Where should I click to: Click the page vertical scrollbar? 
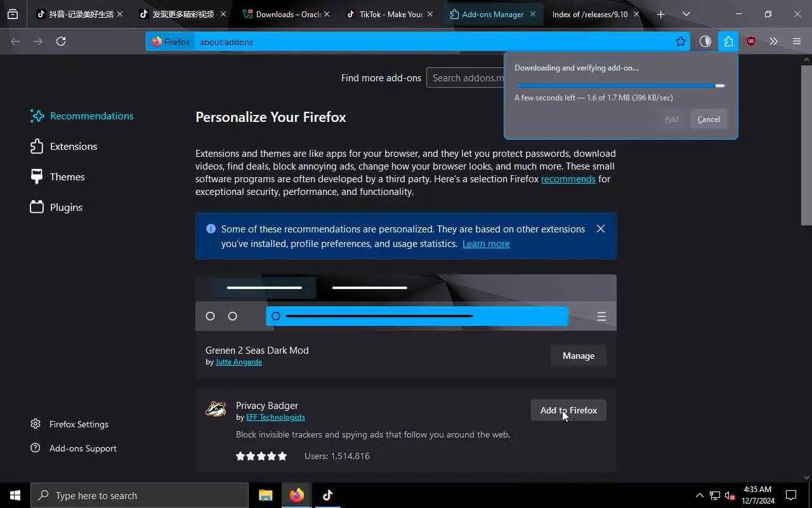pos(806,145)
